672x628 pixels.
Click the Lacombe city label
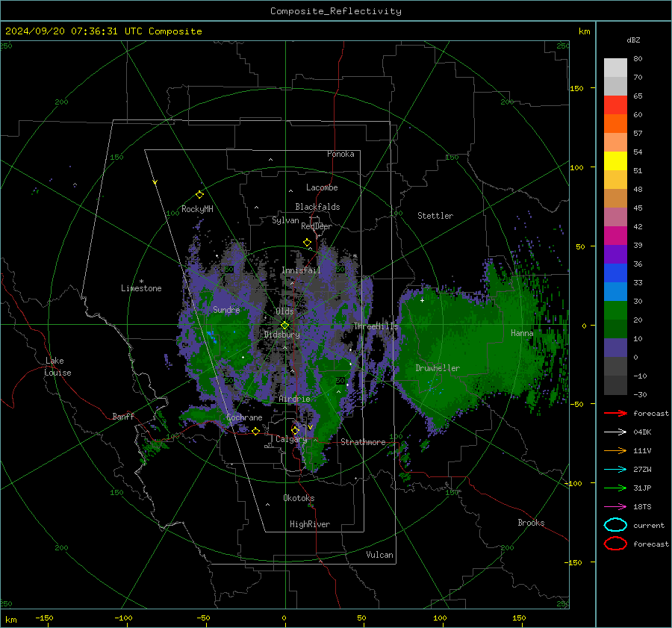(322, 187)
